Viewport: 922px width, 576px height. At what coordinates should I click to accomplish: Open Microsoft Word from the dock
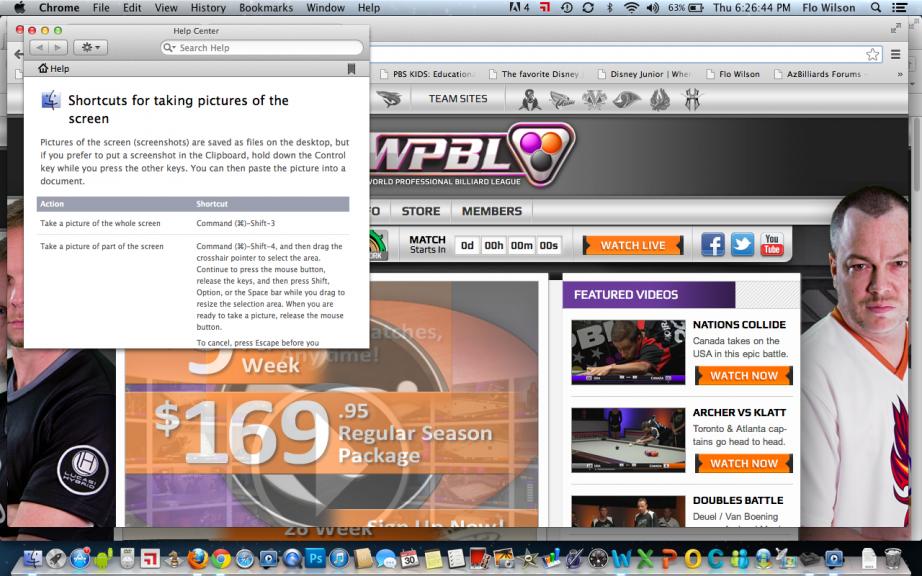click(622, 558)
